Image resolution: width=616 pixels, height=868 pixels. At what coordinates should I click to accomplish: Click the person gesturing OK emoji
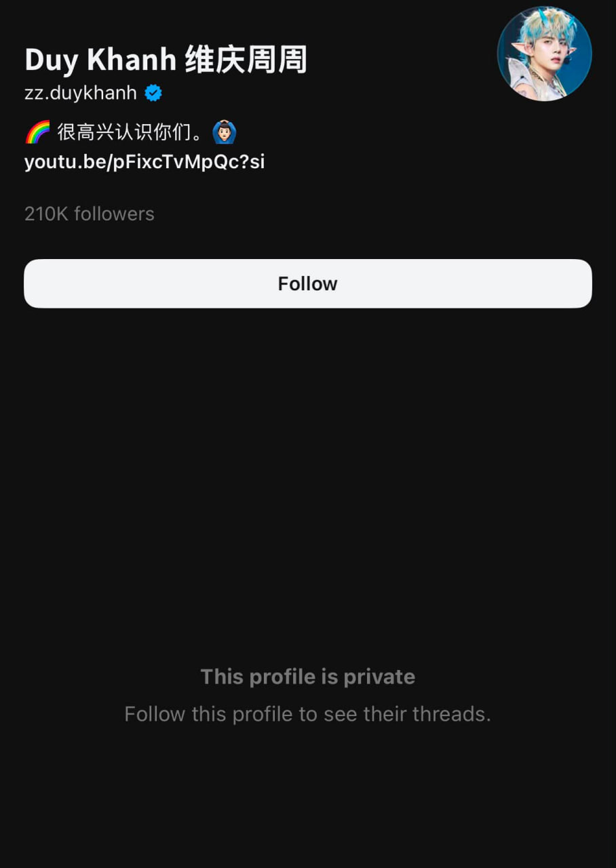click(x=224, y=132)
